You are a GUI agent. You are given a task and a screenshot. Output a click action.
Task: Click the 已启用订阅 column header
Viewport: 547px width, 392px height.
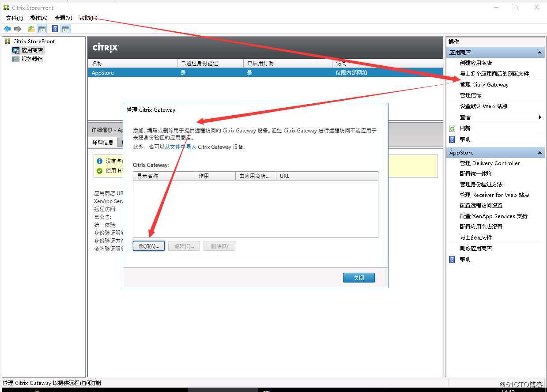tap(287, 64)
